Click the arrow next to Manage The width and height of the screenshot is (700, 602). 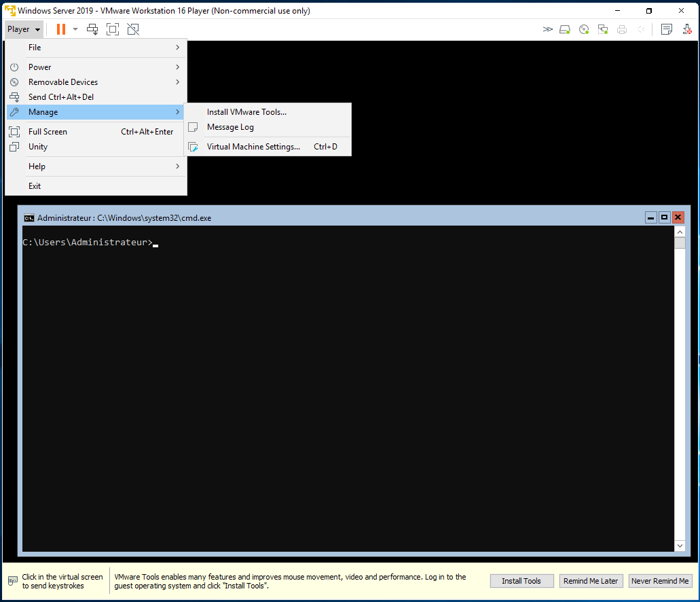[178, 112]
